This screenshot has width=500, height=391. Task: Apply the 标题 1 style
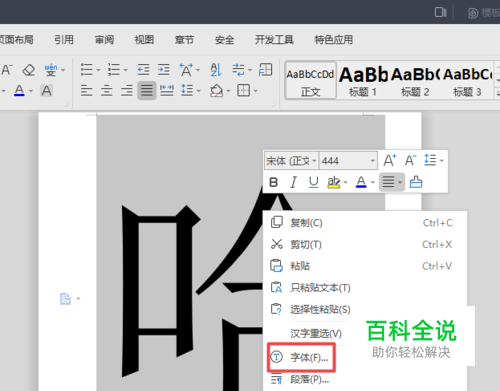point(363,80)
